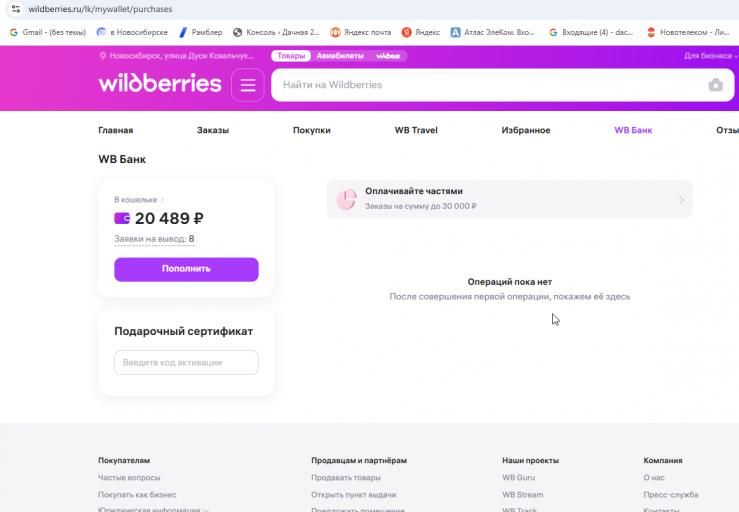This screenshot has width=739, height=512.
Task: Open the Избранное section
Action: (526, 130)
